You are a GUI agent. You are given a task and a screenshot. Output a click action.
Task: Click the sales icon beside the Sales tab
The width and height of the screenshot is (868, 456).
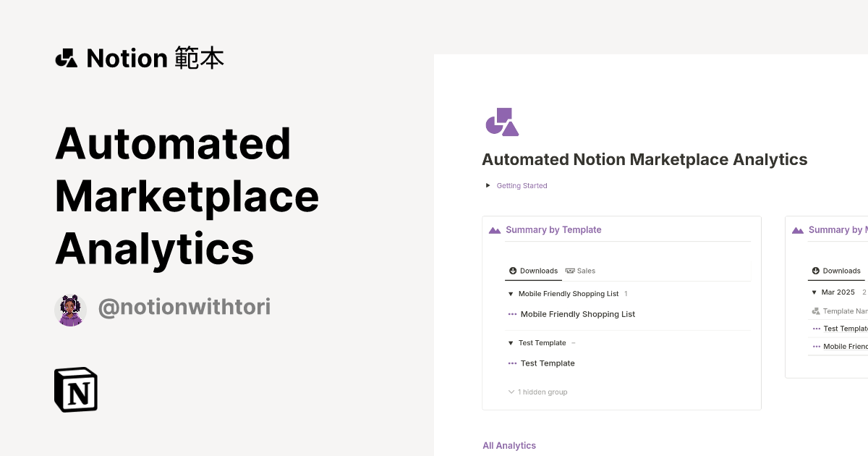tap(571, 271)
